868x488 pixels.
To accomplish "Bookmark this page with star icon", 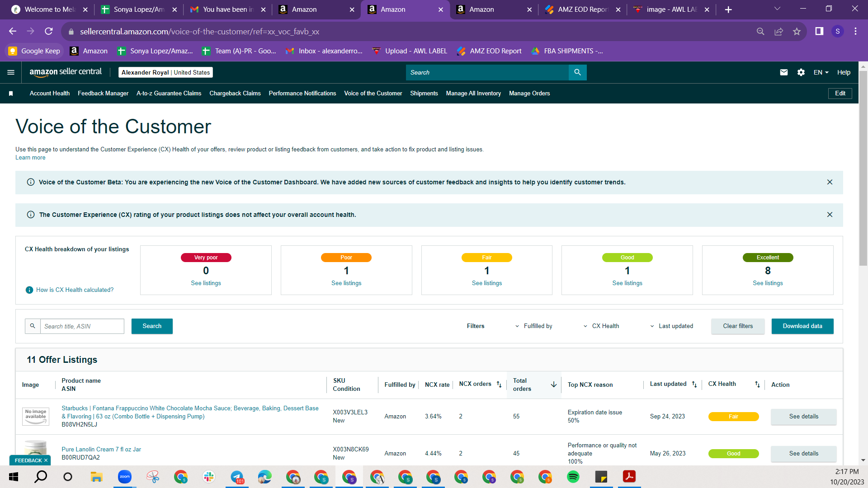I will click(797, 31).
